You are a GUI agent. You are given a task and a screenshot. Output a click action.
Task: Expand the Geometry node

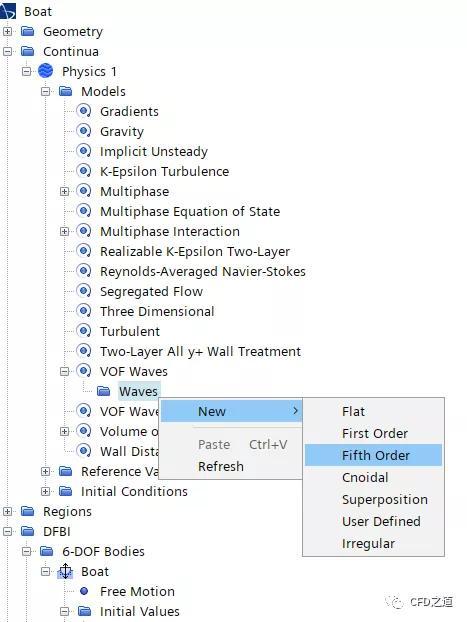tap(7, 31)
